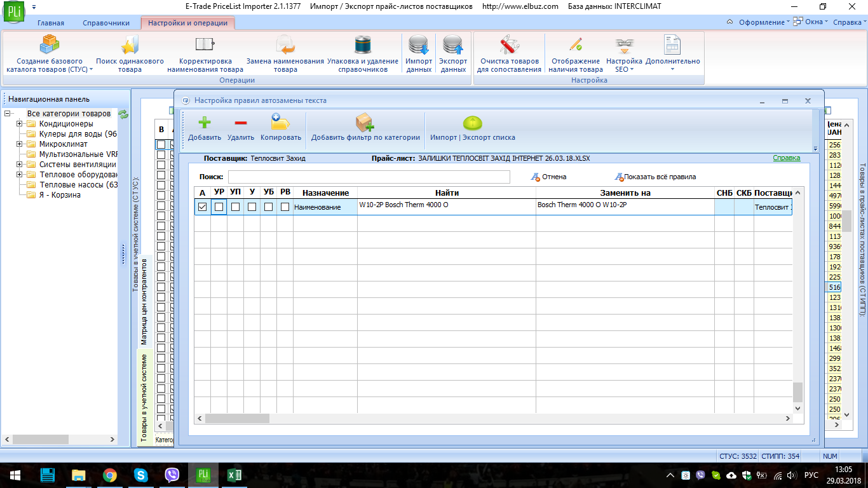Viewport: 868px width, 488px height.
Task: Open Матрица цен контрагентов vertical tab
Action: 144,301
